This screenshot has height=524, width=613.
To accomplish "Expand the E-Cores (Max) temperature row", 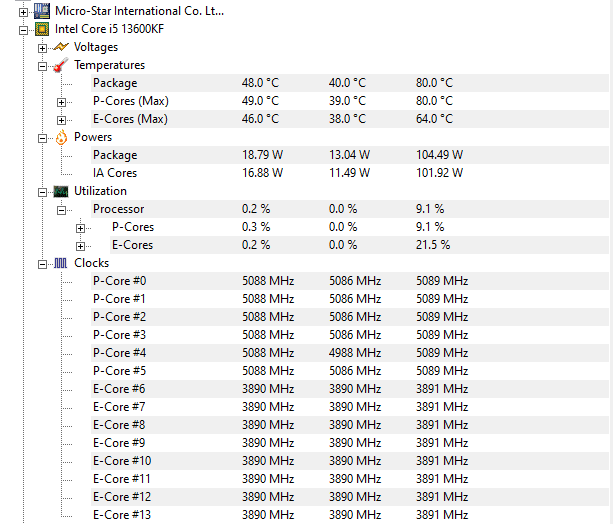I will [x=61, y=120].
